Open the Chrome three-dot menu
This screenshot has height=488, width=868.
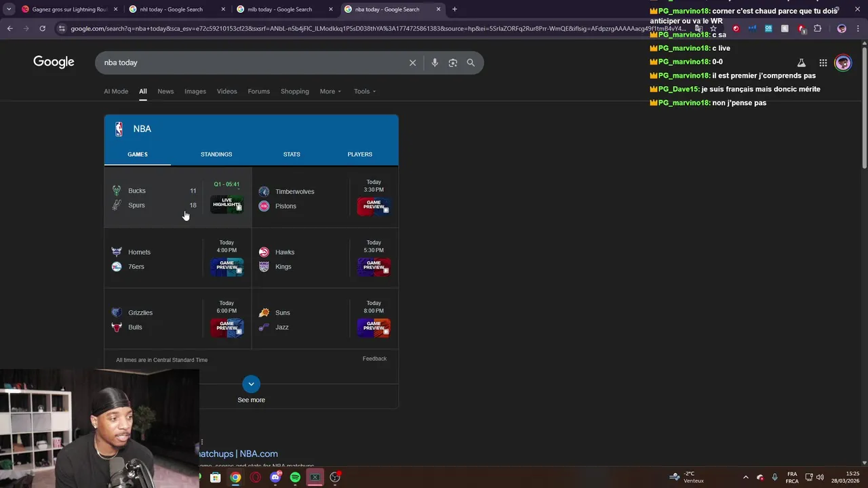tap(858, 28)
